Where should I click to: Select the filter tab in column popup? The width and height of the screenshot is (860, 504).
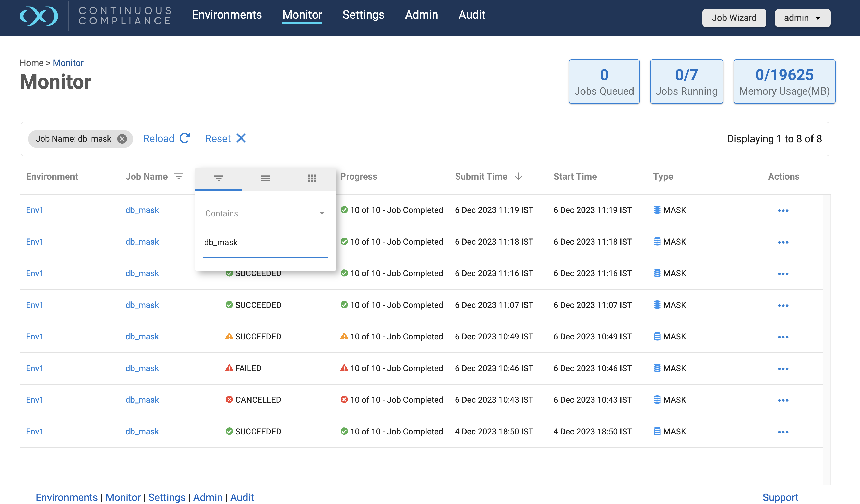(x=218, y=178)
